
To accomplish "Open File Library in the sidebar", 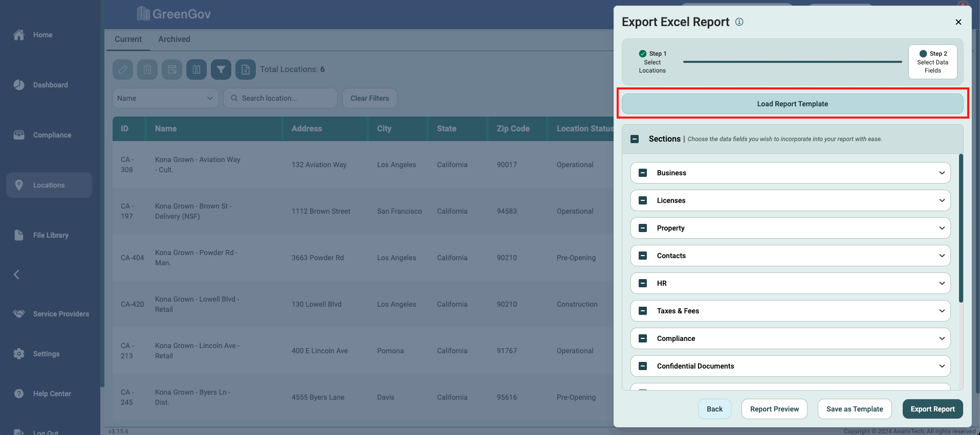I will (50, 235).
